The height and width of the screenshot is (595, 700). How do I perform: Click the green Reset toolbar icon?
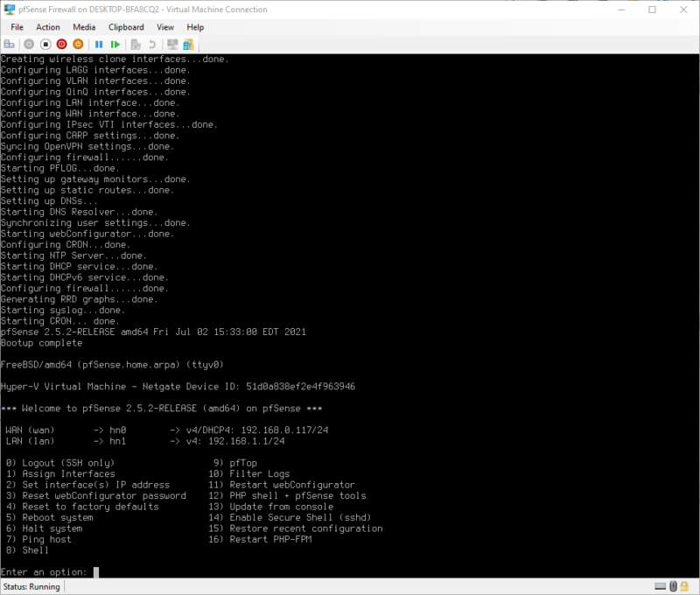(x=115, y=44)
